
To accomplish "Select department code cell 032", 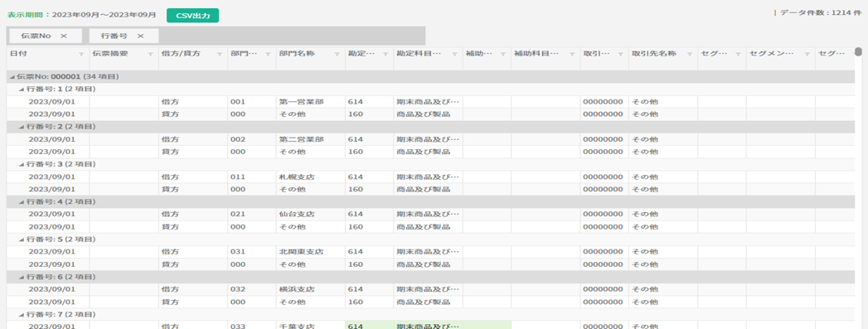I will [252, 290].
